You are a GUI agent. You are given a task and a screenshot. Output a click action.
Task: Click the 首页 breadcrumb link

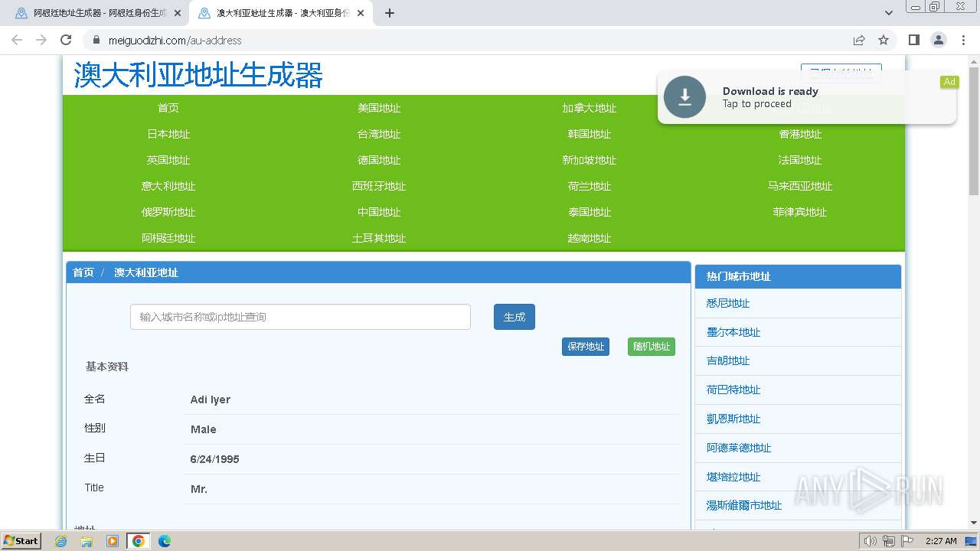(83, 272)
